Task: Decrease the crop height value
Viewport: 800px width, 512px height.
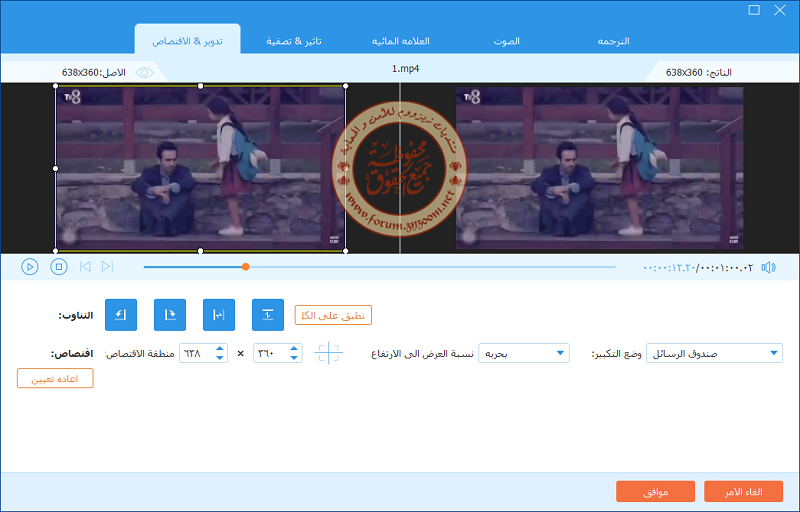Action: (294, 357)
